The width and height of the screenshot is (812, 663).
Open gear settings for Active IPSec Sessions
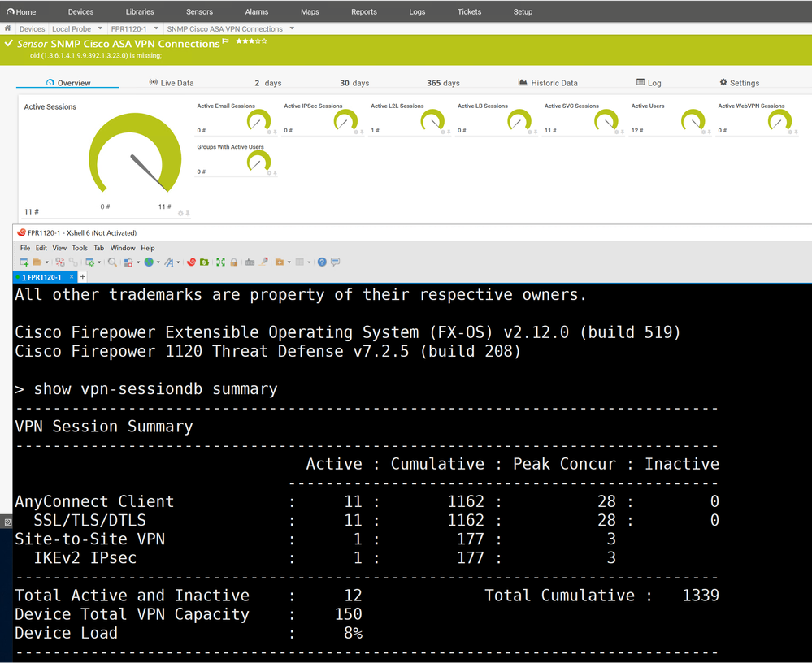[356, 132]
